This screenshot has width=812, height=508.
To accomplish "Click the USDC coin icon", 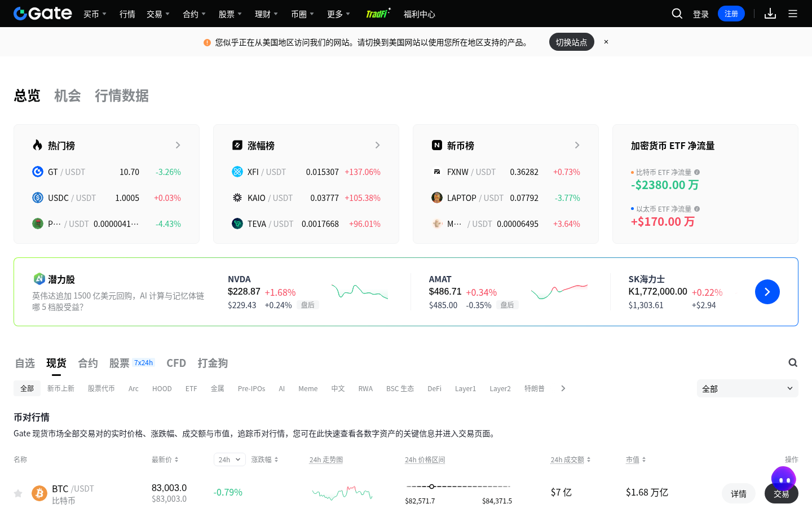I will pyautogui.click(x=38, y=198).
